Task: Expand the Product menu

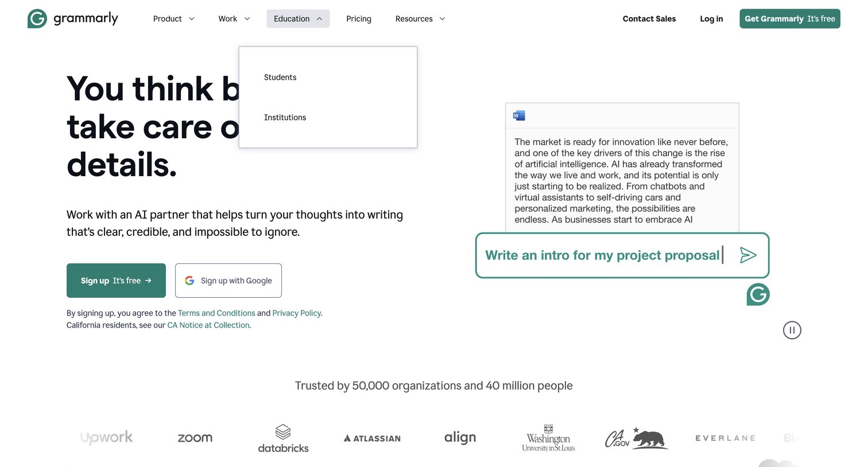Action: (174, 19)
